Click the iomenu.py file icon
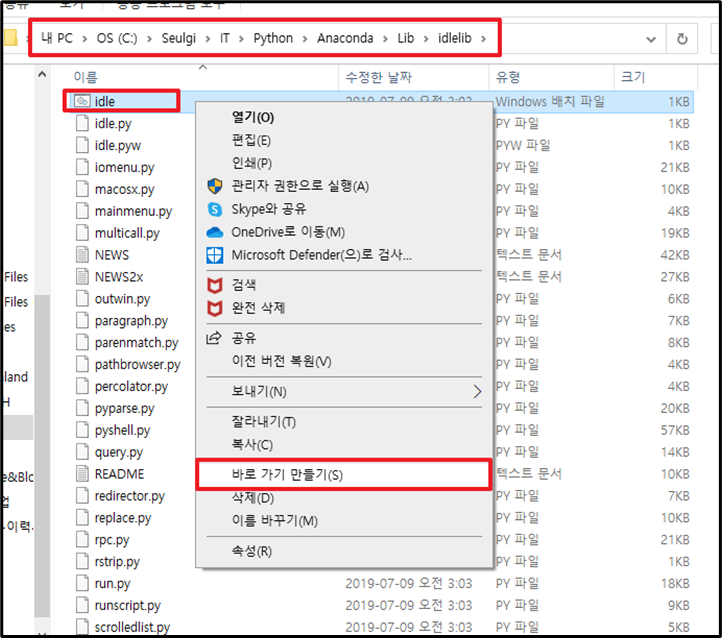This screenshot has height=638, width=722. pos(82,167)
